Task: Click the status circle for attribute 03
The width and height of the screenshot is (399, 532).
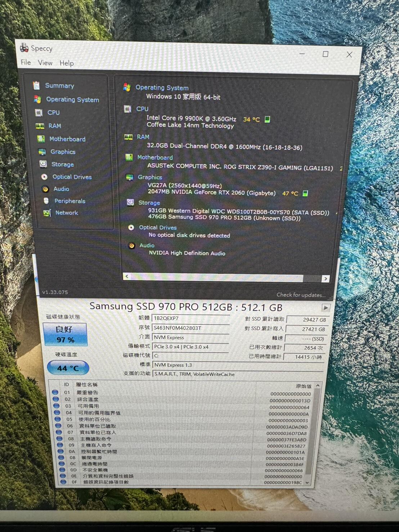Action: (57, 406)
